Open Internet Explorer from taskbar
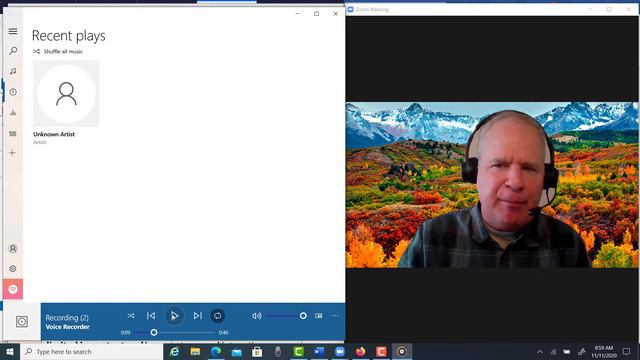Image resolution: width=640 pixels, height=360 pixels. coord(174,351)
